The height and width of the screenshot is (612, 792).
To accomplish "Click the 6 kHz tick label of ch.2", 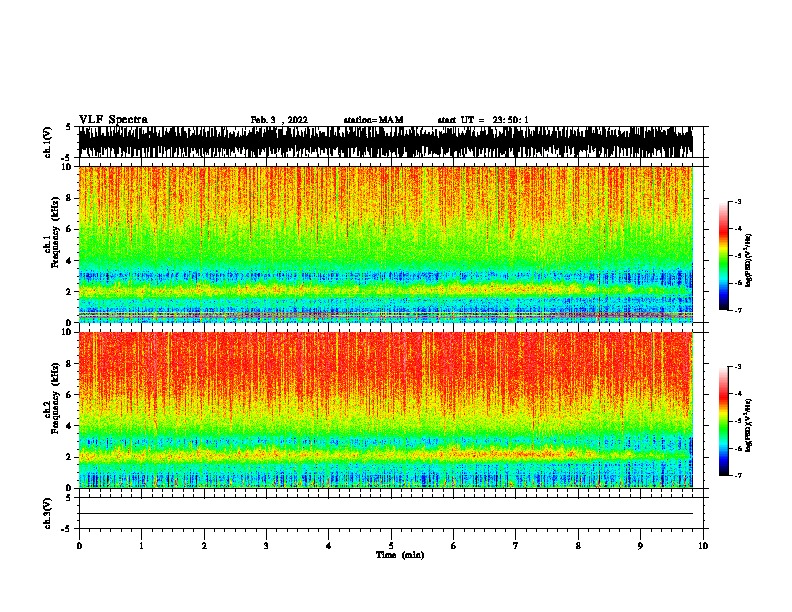I will (x=71, y=394).
